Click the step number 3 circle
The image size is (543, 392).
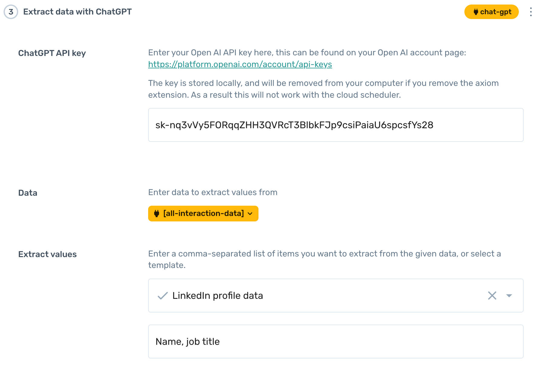[11, 12]
